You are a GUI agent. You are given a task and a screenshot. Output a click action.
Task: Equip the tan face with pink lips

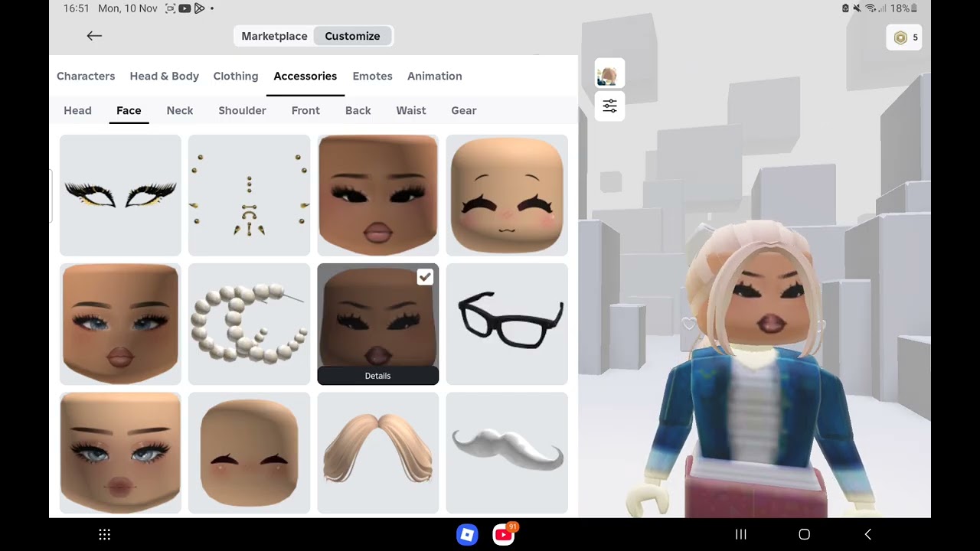[377, 195]
